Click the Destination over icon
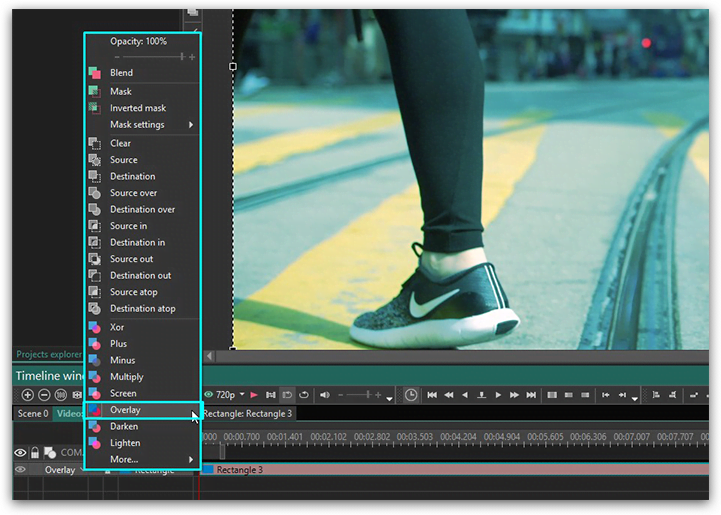The image size is (721, 515). pyautogui.click(x=95, y=209)
